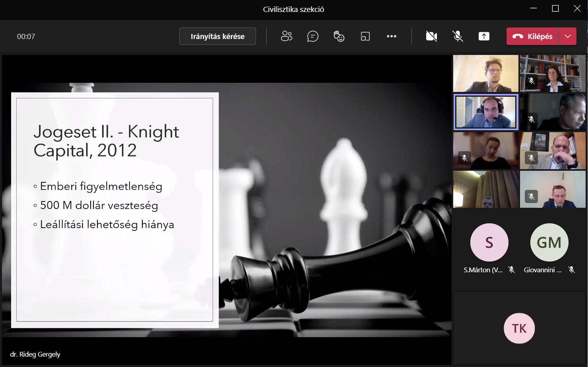
Task: Share content with upload-arrow icon
Action: (x=484, y=36)
